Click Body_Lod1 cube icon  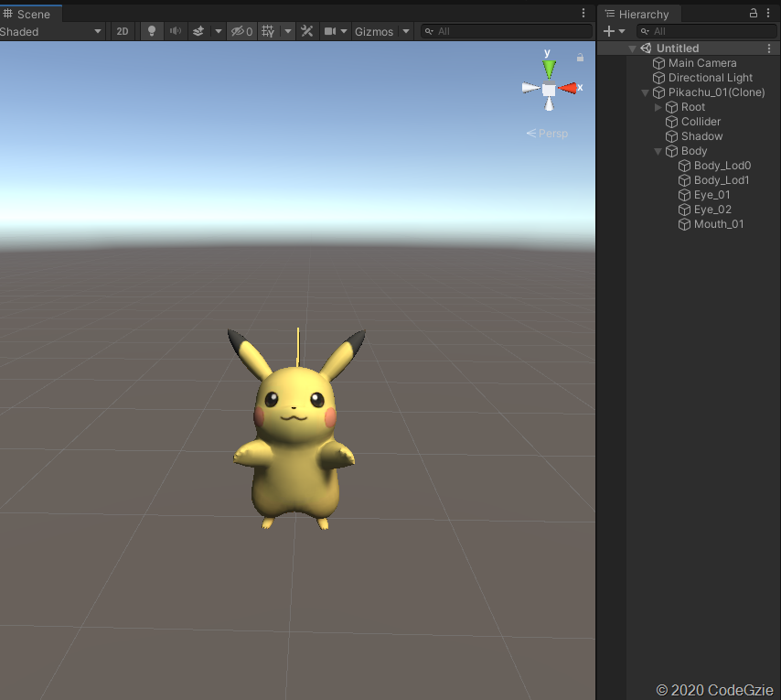685,180
